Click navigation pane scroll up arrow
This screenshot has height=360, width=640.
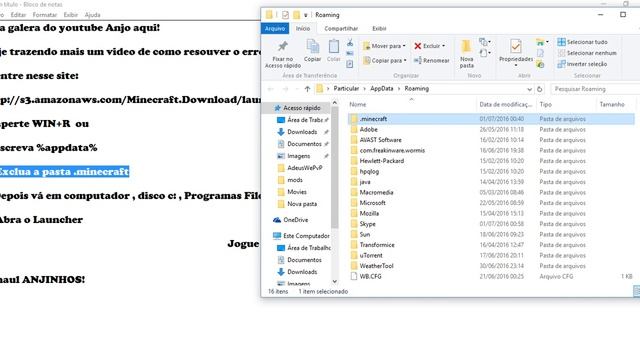coord(335,102)
